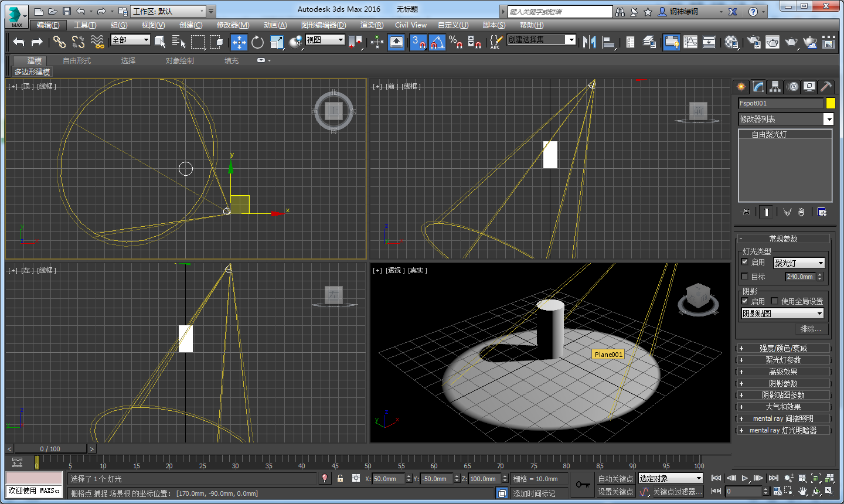The height and width of the screenshot is (504, 844).
Task: Toggle the 3D Snaps magnet icon
Action: pyautogui.click(x=418, y=42)
